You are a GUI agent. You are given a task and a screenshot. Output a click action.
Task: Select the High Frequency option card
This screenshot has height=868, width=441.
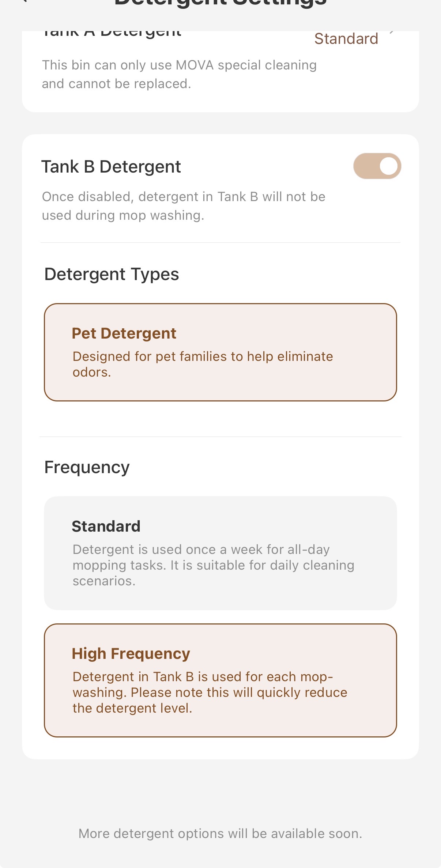click(220, 680)
